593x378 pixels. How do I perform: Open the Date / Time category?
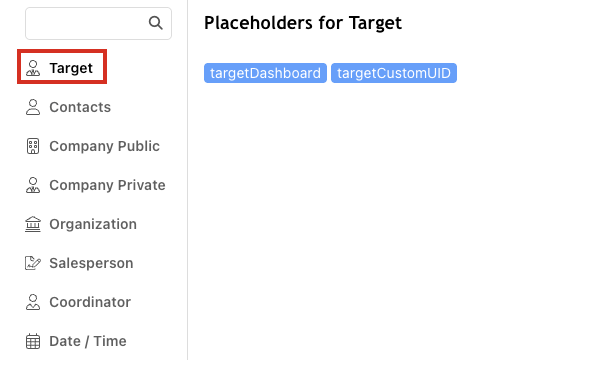(x=76, y=341)
